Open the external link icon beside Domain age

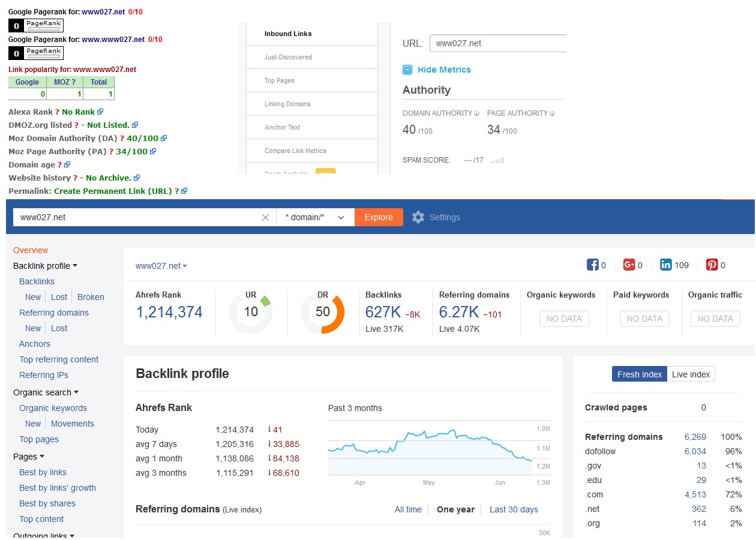tap(67, 164)
